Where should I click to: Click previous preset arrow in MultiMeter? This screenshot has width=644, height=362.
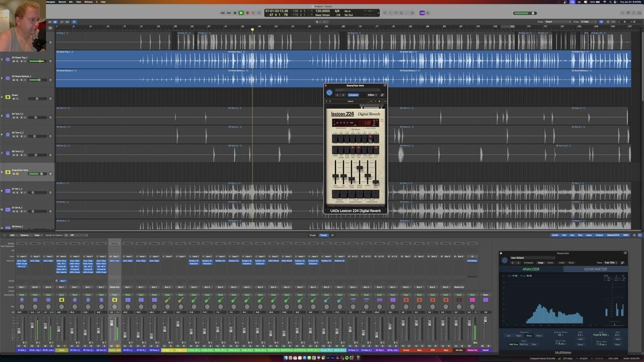click(513, 262)
